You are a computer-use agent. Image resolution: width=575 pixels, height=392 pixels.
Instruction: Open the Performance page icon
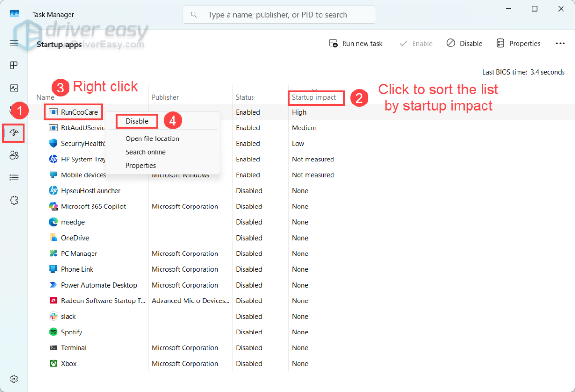pyautogui.click(x=14, y=88)
